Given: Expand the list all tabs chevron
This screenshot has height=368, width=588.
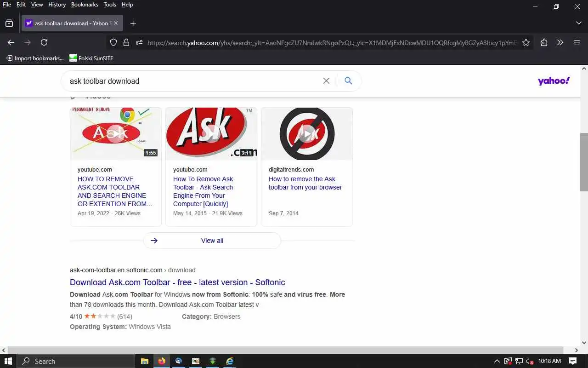Looking at the screenshot, I should click(578, 23).
